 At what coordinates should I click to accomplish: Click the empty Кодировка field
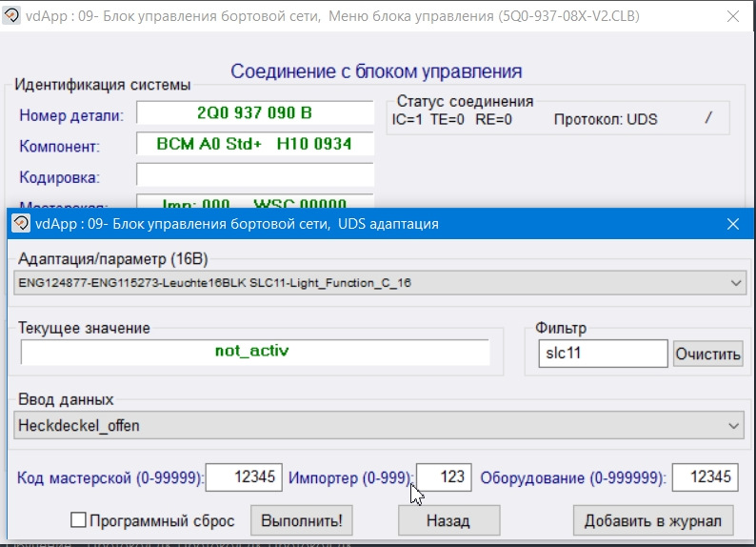(x=254, y=174)
